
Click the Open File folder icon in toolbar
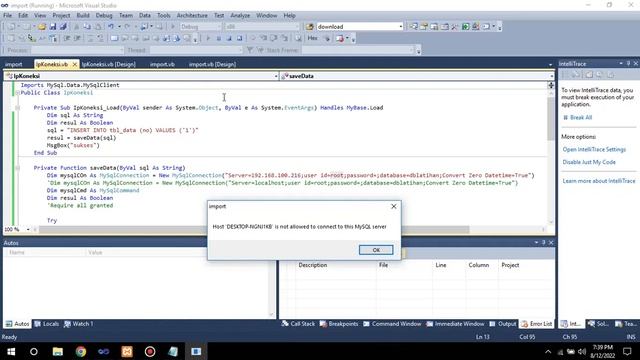[42, 27]
